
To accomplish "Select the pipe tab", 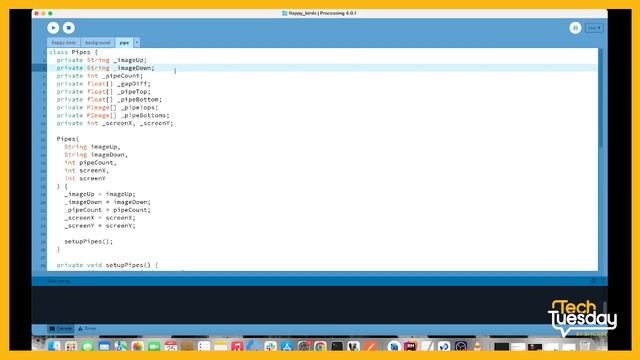I will (x=124, y=42).
